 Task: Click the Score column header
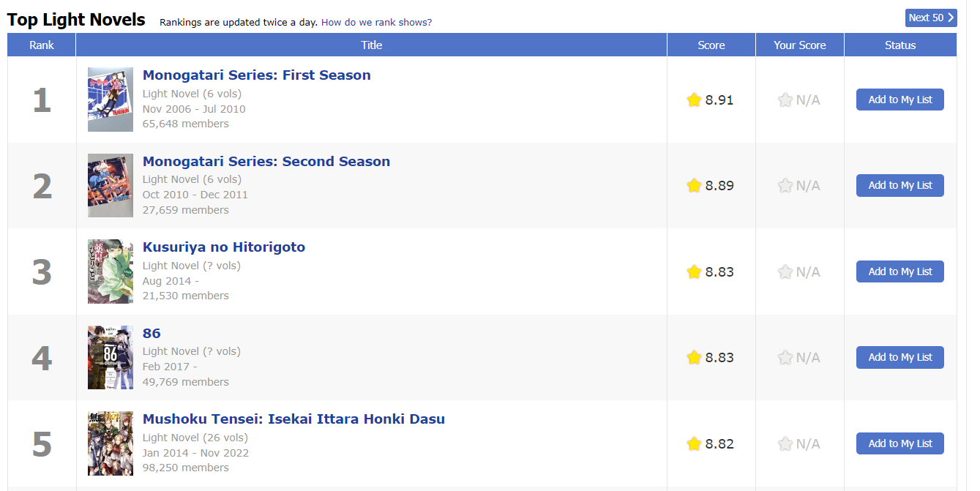(x=711, y=45)
